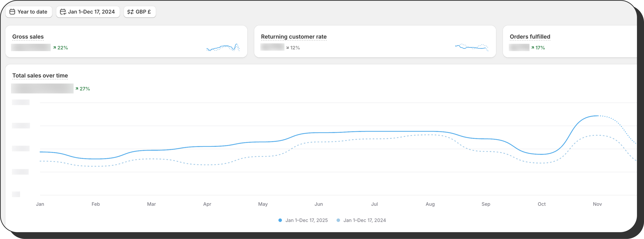Click Nov peak on solid sales line
The height and width of the screenshot is (239, 644).
click(x=596, y=116)
